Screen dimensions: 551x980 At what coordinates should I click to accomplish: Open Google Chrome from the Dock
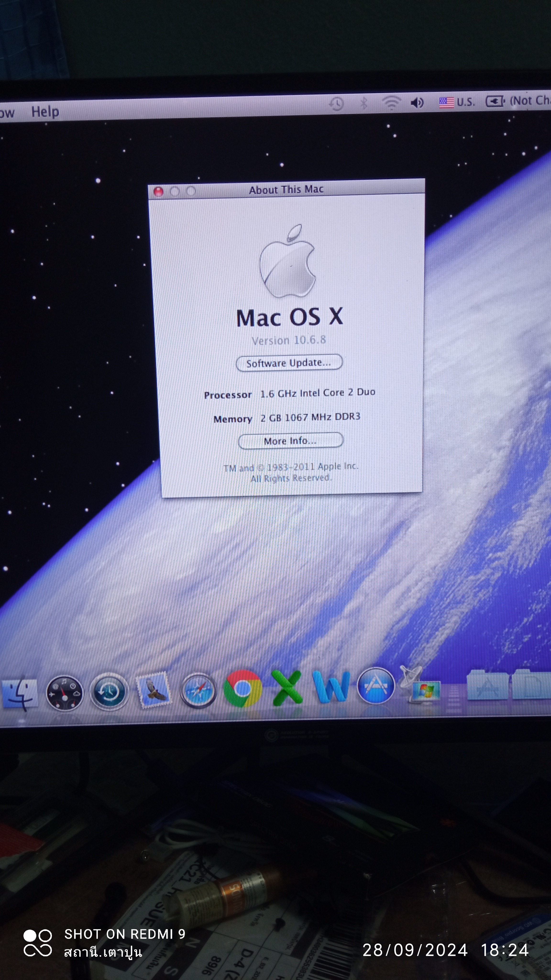(242, 689)
